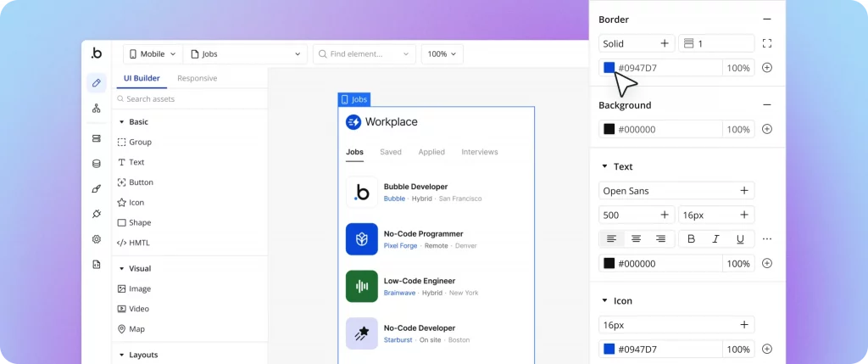Click the Search assets field
Image resolution: width=868 pixels, height=364 pixels.
[189, 98]
